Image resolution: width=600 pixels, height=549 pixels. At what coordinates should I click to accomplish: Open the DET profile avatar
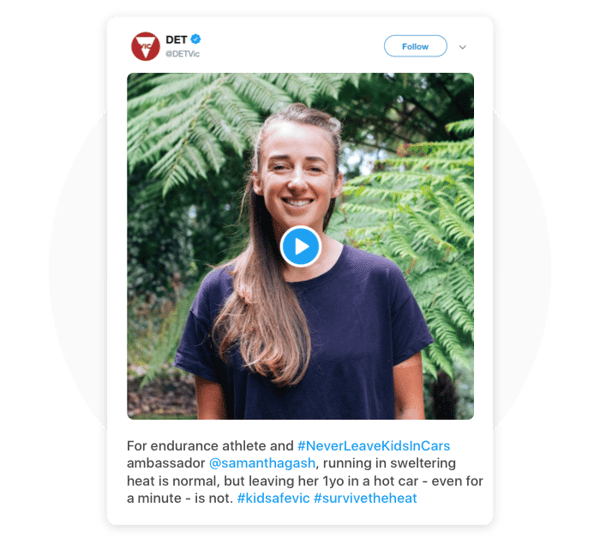[x=145, y=46]
